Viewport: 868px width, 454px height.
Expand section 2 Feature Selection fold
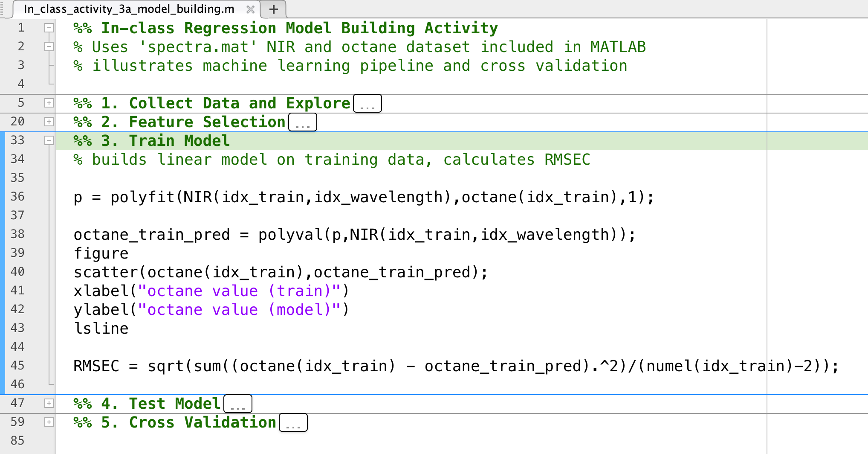[49, 122]
